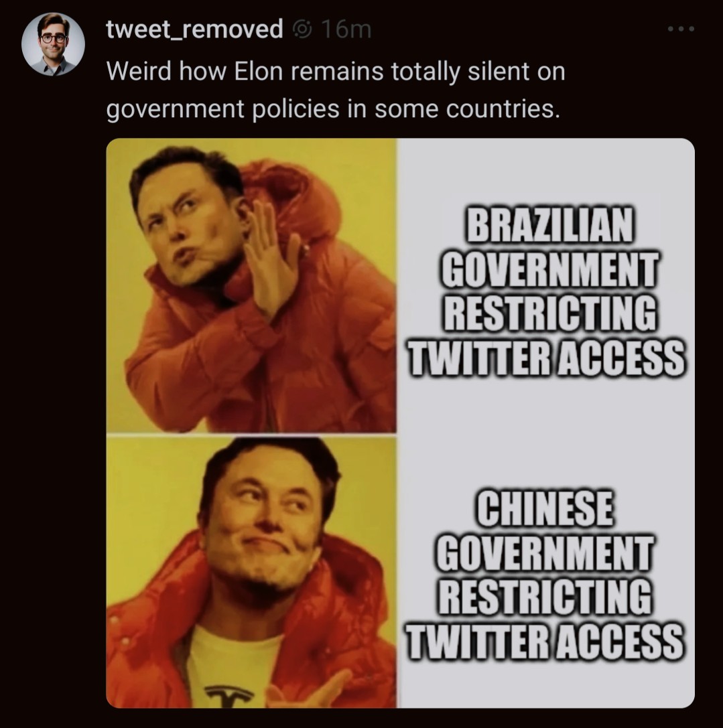
Task: Click the word BRAZILIAN in the top caption
Action: point(549,225)
